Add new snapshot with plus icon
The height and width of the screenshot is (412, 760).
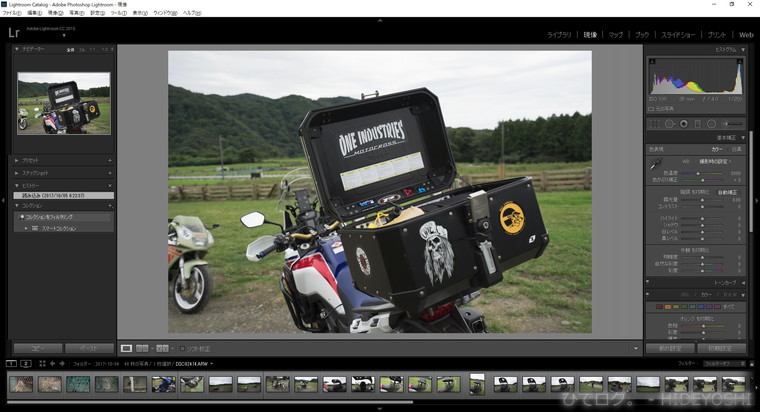[x=110, y=173]
